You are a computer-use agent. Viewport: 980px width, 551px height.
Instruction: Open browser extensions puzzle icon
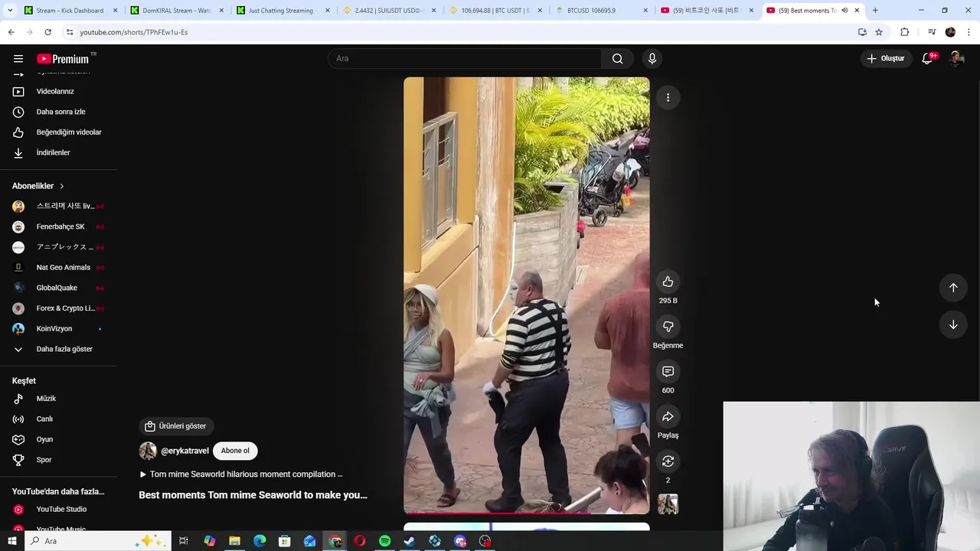tap(904, 32)
